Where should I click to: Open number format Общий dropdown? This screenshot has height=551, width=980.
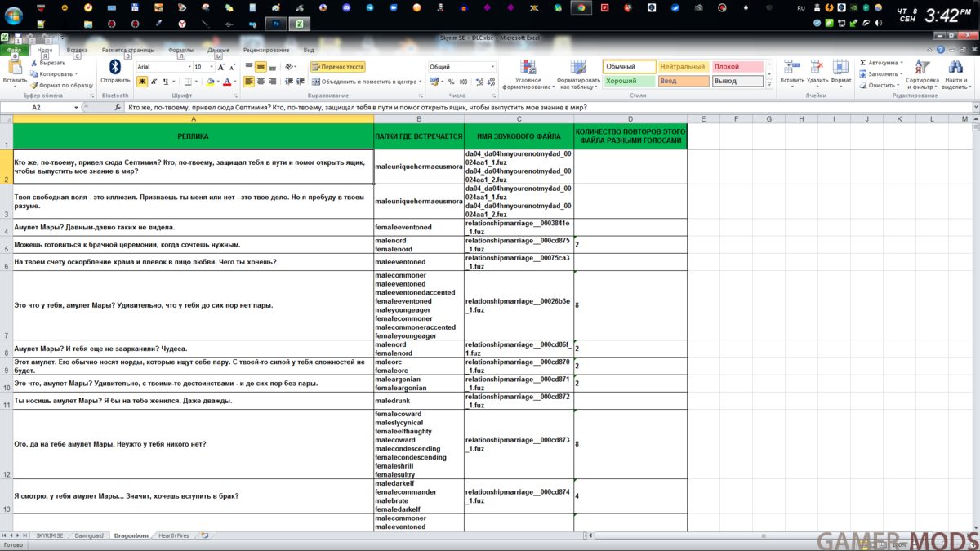(x=493, y=67)
